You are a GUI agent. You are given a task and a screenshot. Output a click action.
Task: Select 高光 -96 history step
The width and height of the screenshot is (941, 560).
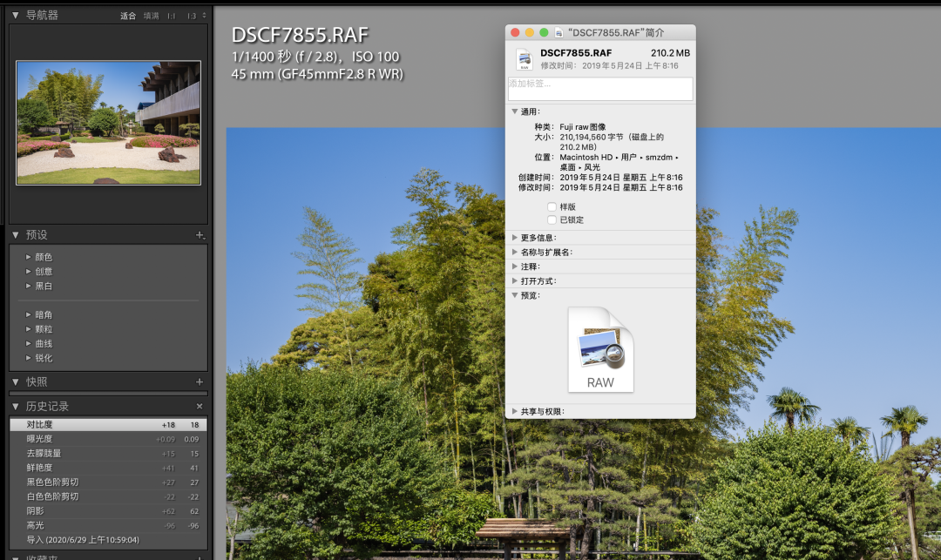109,525
